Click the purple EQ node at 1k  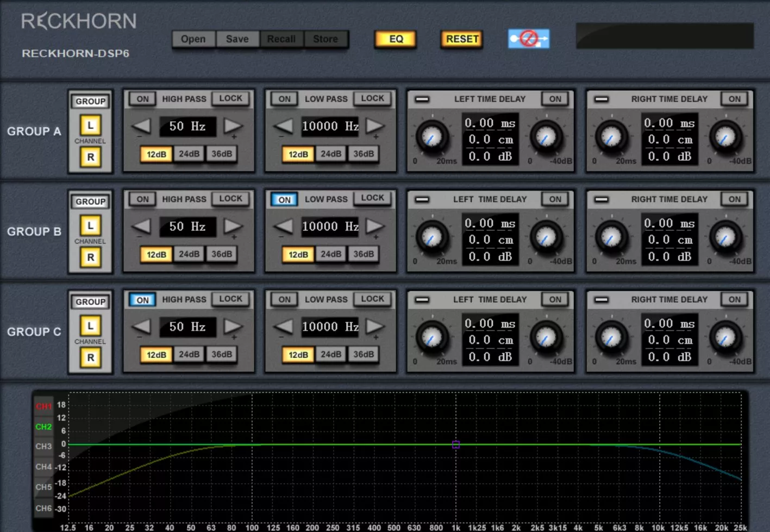click(x=456, y=445)
